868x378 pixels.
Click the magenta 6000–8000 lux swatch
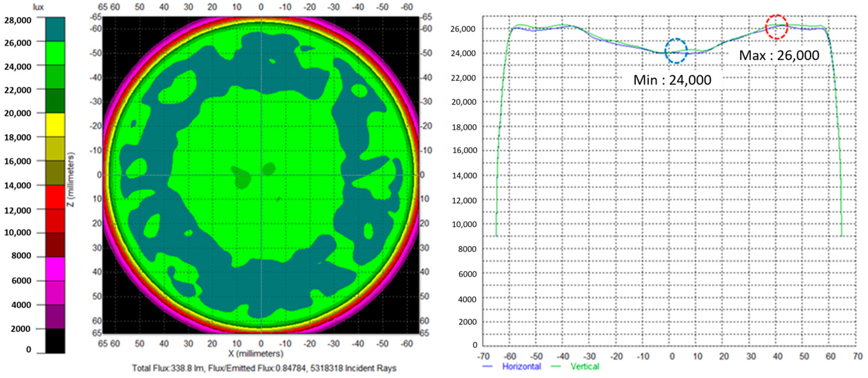pos(55,268)
